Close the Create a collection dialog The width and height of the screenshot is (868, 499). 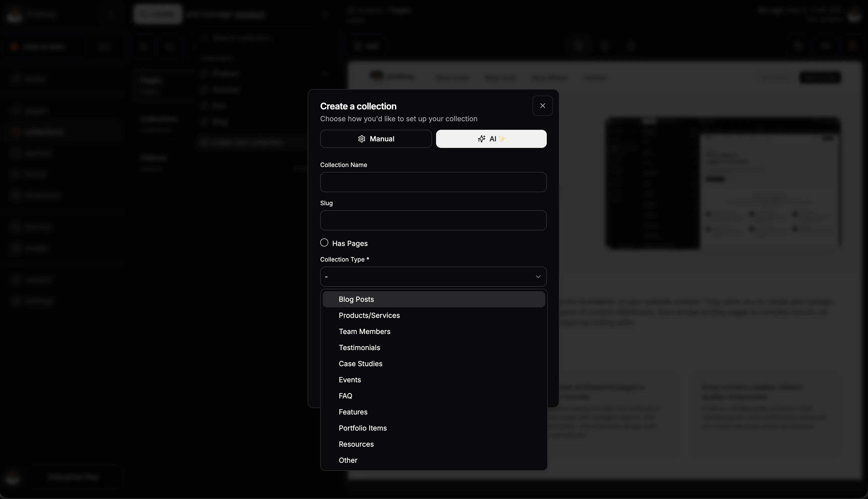coord(542,106)
